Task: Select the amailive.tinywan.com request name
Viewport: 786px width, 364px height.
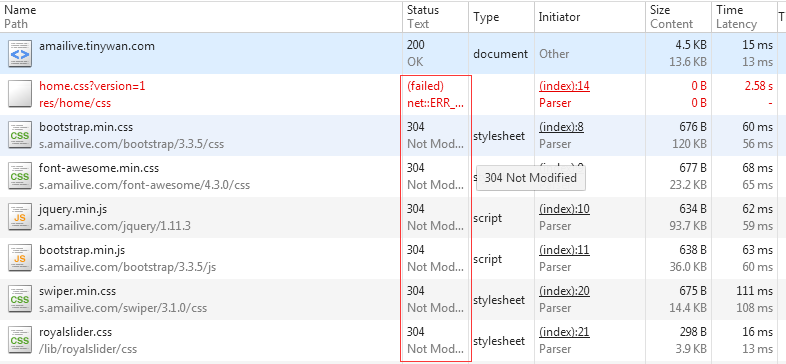Action: tap(97, 46)
